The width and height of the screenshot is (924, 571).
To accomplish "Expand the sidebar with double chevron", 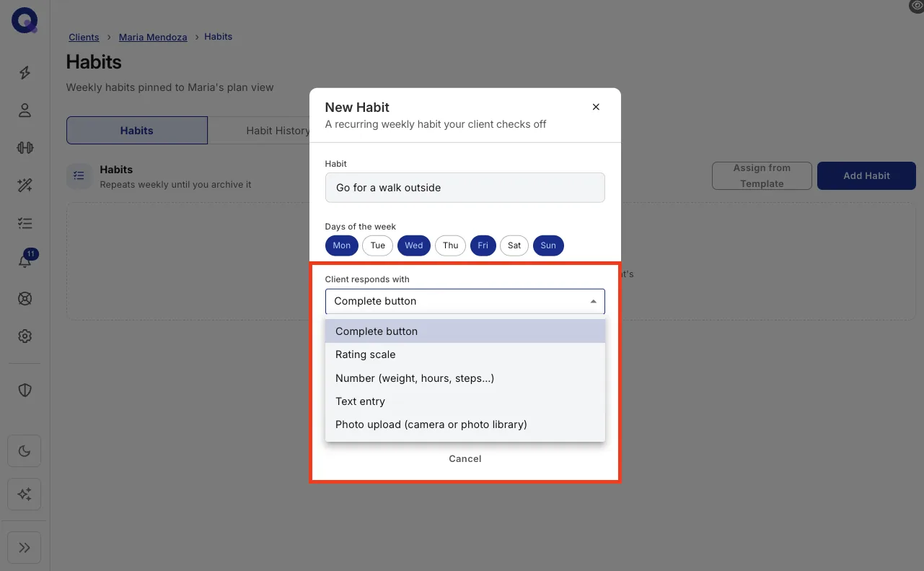I will [x=25, y=548].
